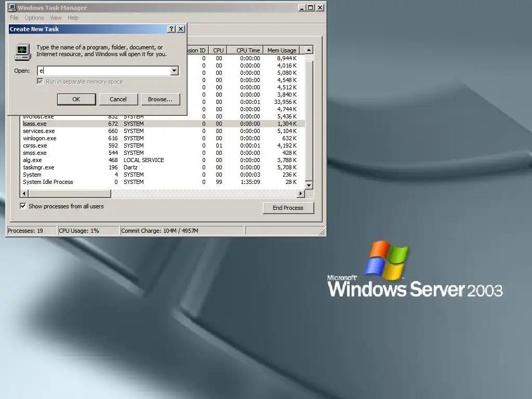Open the File menu

14,18
